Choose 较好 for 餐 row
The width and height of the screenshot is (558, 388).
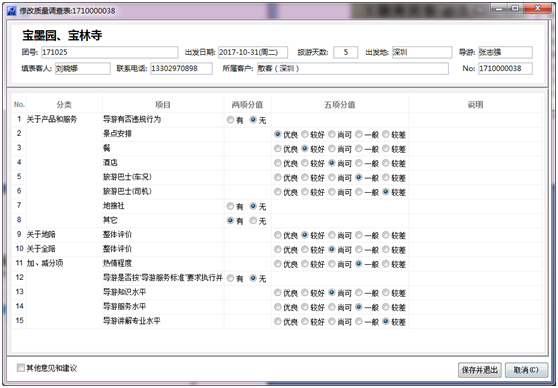click(x=305, y=148)
